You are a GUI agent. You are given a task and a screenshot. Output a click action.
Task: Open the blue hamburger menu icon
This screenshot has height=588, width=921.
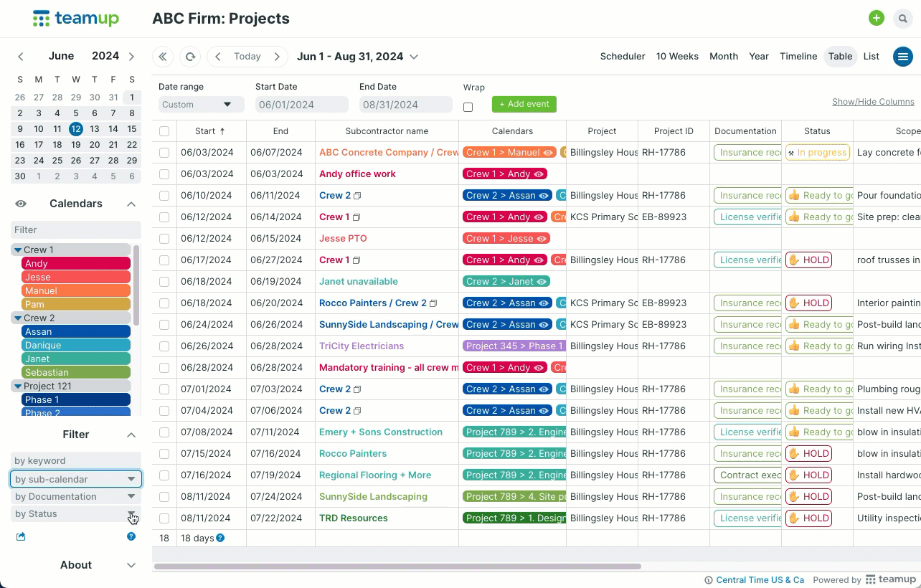pyautogui.click(x=902, y=57)
